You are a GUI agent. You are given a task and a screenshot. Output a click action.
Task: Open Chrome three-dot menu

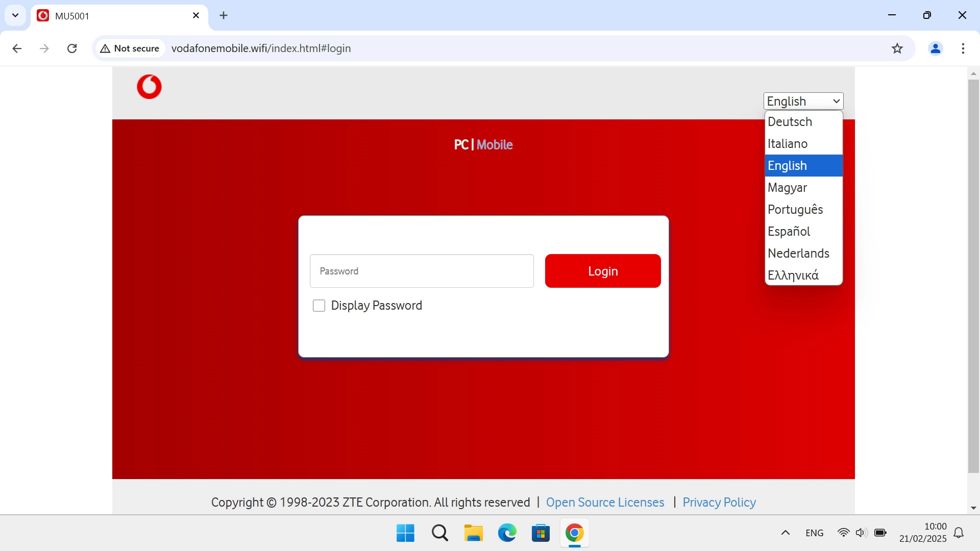click(963, 48)
